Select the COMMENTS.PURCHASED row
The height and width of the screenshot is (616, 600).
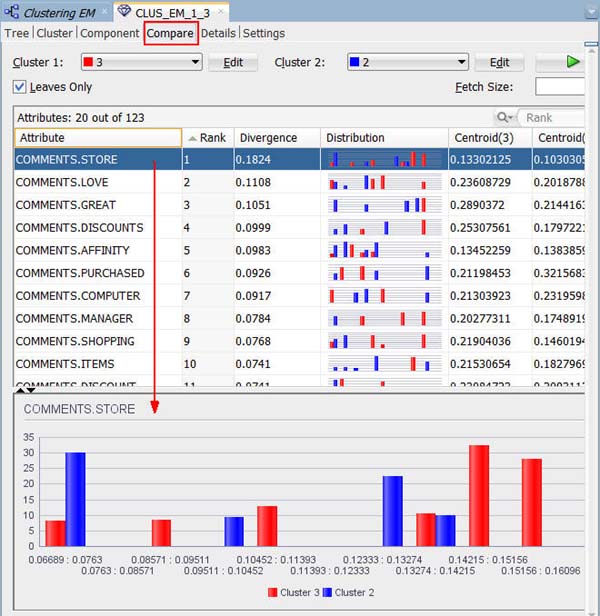pyautogui.click(x=299, y=273)
